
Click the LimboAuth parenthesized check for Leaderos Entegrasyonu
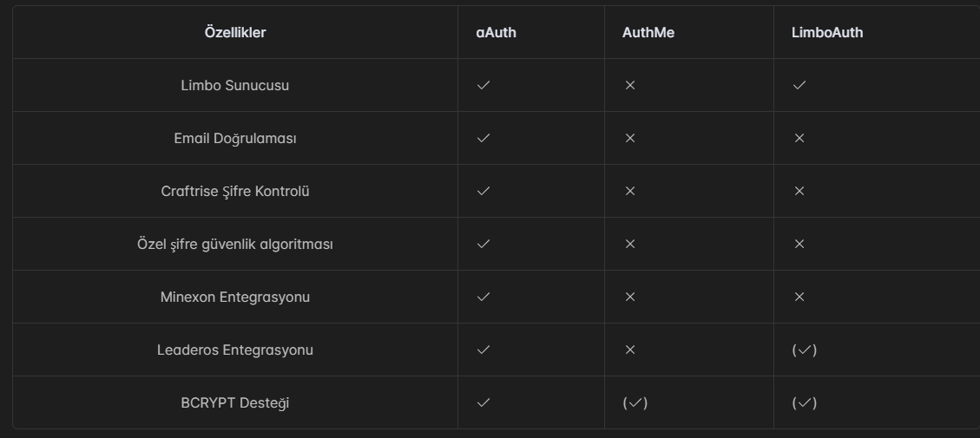click(x=805, y=350)
